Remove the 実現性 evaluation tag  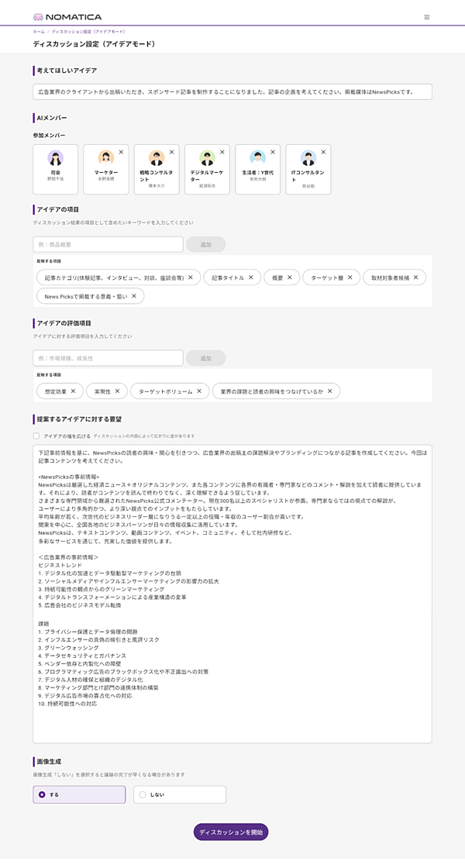coord(117,391)
